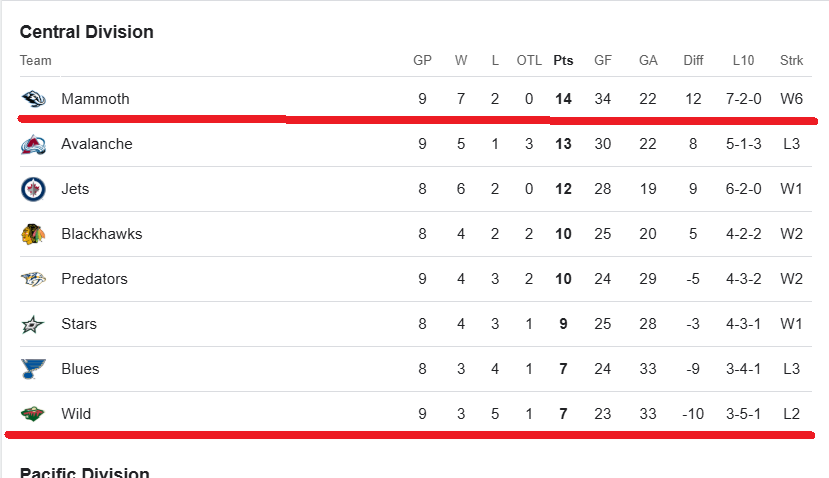
Task: Open the Avalanche team name link
Action: tap(96, 144)
